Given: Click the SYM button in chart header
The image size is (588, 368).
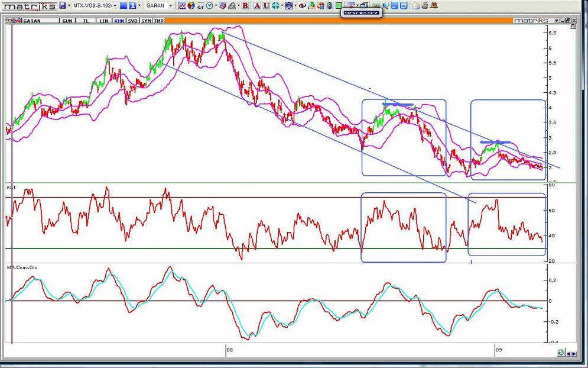Looking at the screenshot, I should tap(147, 21).
